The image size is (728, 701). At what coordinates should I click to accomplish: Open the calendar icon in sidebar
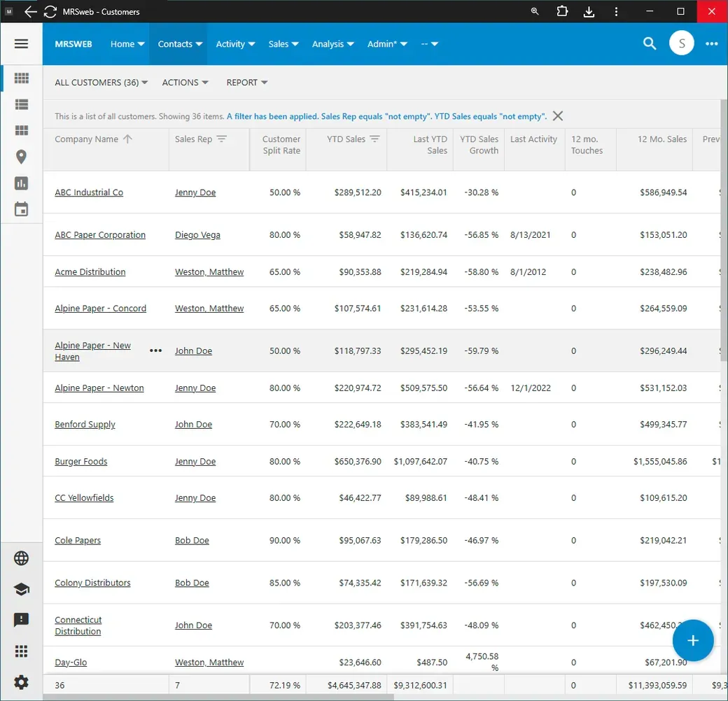(x=22, y=209)
